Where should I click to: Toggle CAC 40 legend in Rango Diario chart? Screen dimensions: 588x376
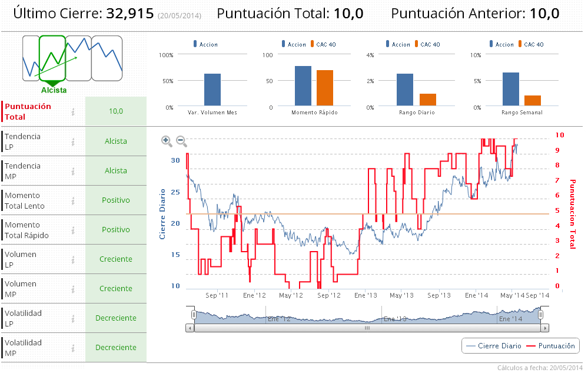click(x=427, y=44)
